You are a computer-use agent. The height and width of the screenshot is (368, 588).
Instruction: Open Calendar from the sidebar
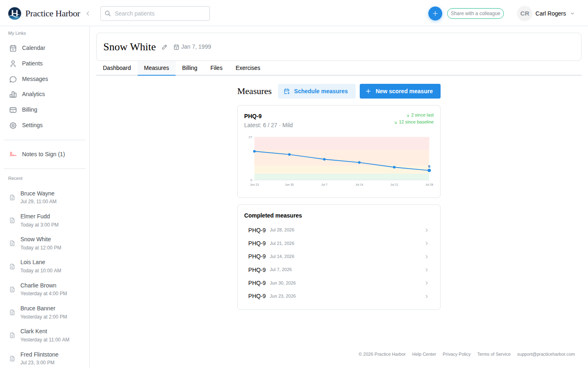click(x=45, y=48)
